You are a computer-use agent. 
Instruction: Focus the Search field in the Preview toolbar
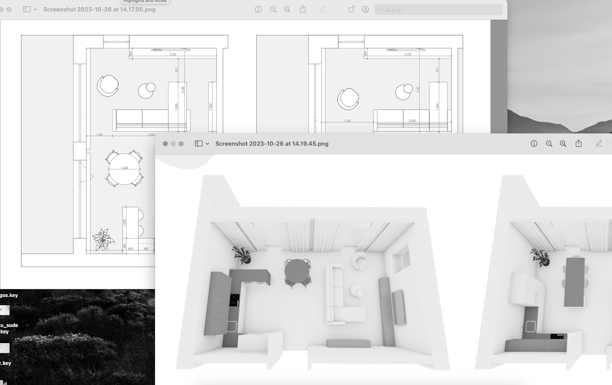[438, 9]
